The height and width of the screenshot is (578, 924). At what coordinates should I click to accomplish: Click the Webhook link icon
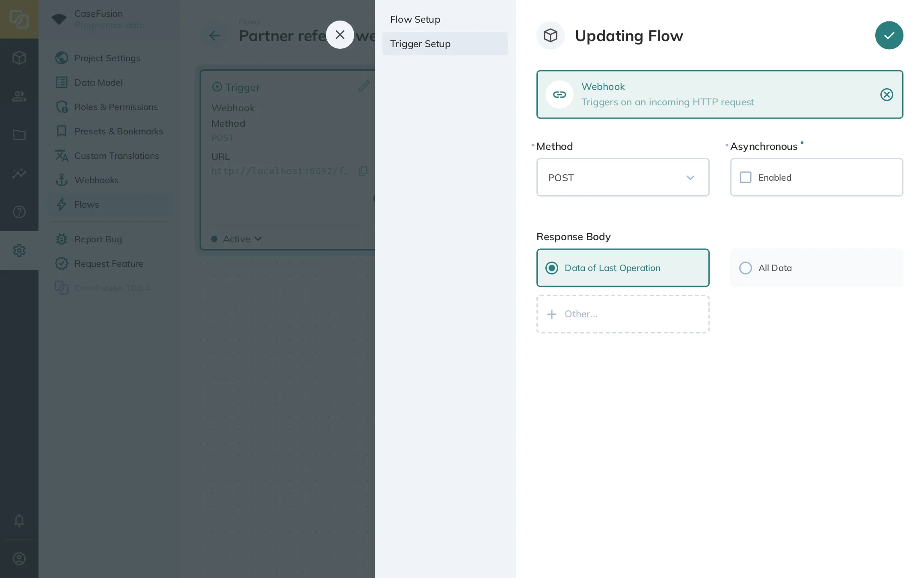click(x=559, y=95)
